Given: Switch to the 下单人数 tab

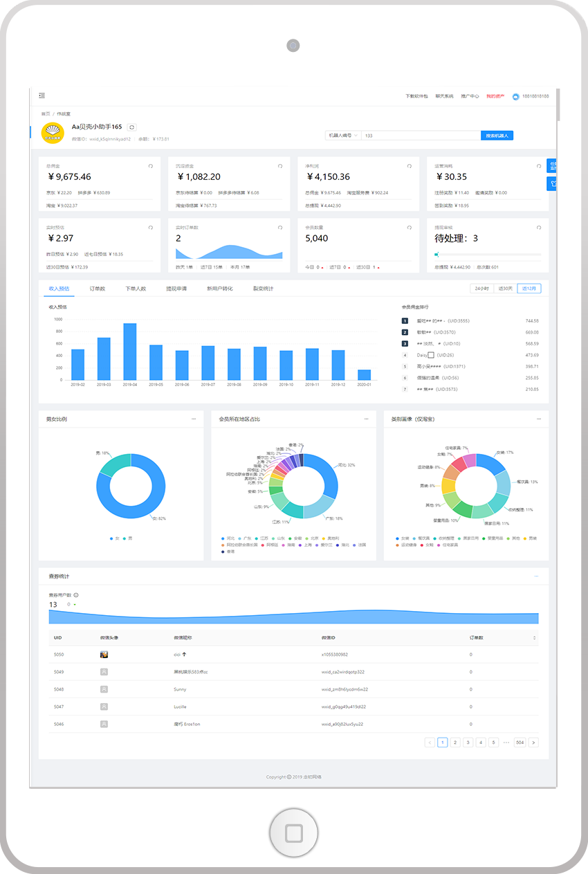Looking at the screenshot, I should [x=136, y=289].
